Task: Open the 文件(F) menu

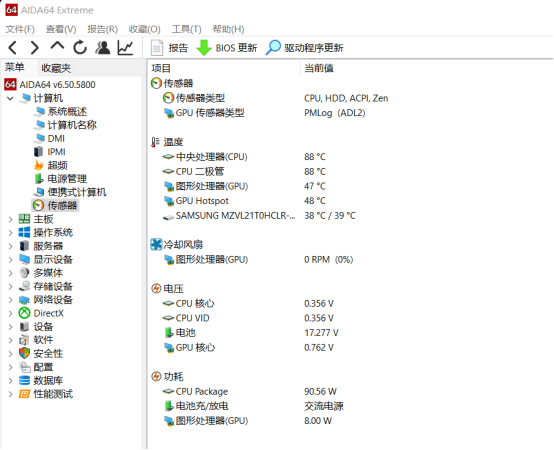Action: click(20, 29)
